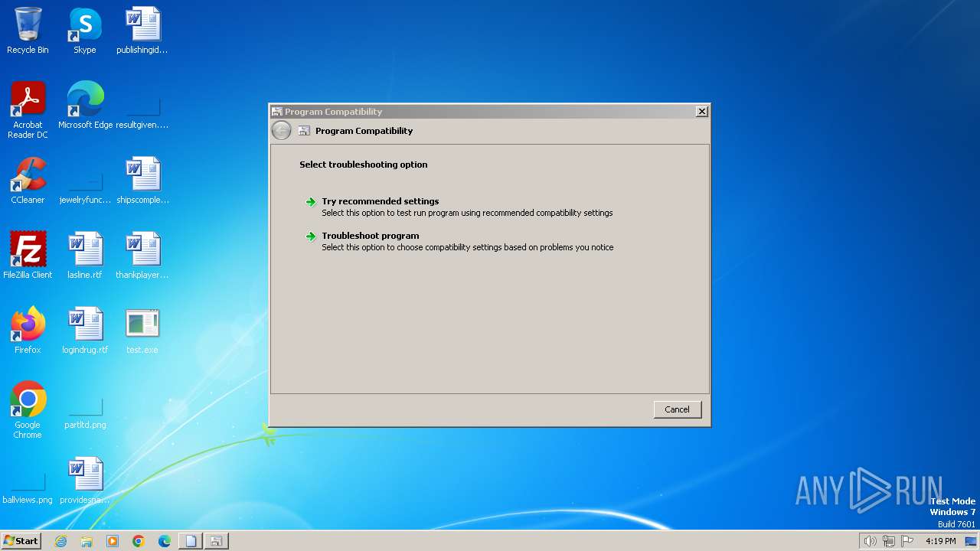Select FileZilla Client desktop shortcut
Viewport: 980px width, 551px height.
point(28,256)
